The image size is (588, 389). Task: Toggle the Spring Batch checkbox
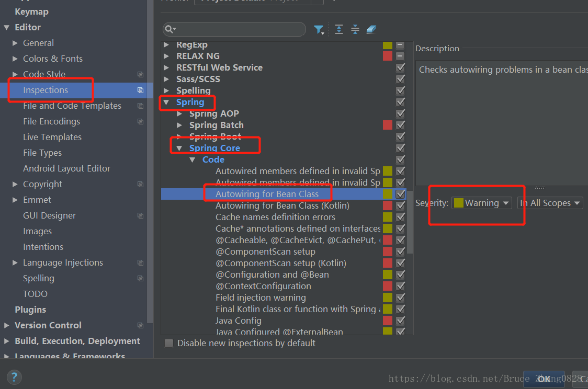[x=401, y=125]
